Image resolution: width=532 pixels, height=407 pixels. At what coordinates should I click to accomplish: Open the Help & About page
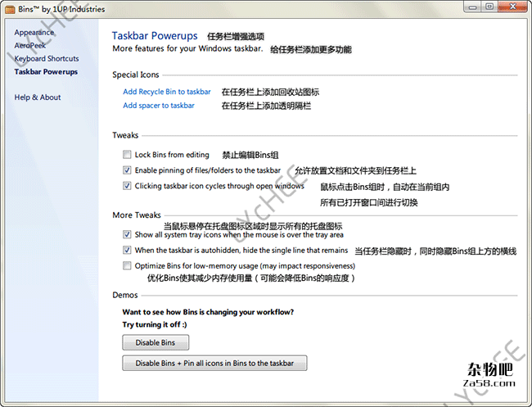38,97
